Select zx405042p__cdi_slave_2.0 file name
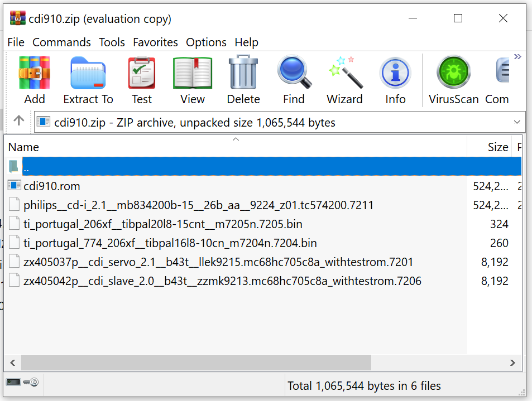This screenshot has height=401, width=532. pos(222,281)
